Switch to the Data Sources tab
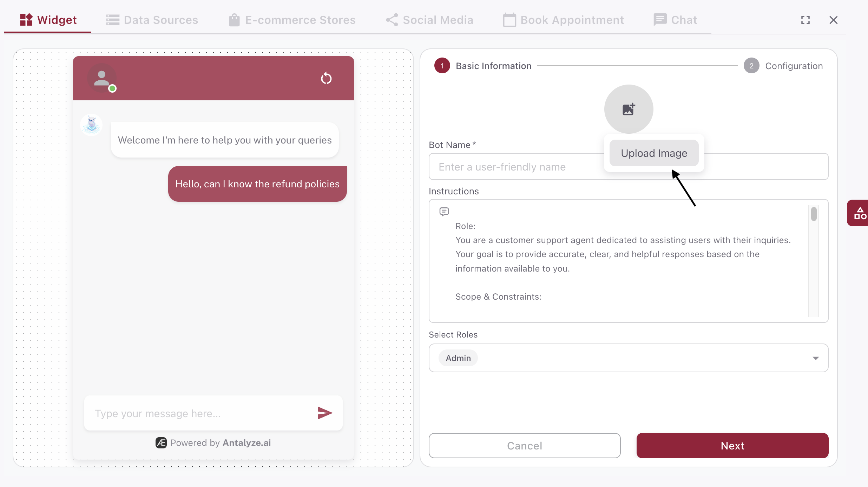Screen dimensions: 868x487 pos(152,20)
